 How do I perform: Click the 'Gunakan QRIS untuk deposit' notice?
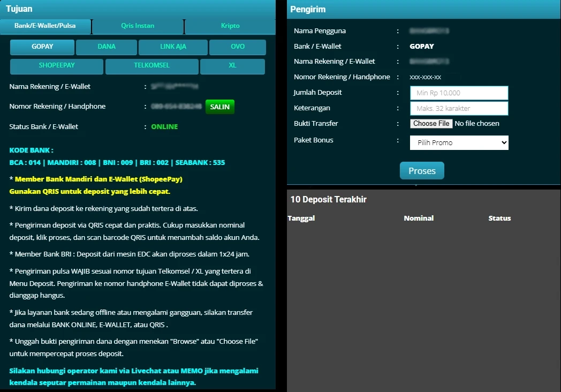pyautogui.click(x=90, y=192)
